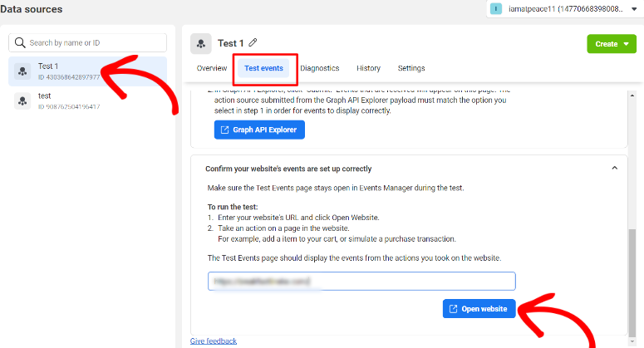The width and height of the screenshot is (644, 348).
Task: Select the lowercase test data source
Action: [87, 101]
